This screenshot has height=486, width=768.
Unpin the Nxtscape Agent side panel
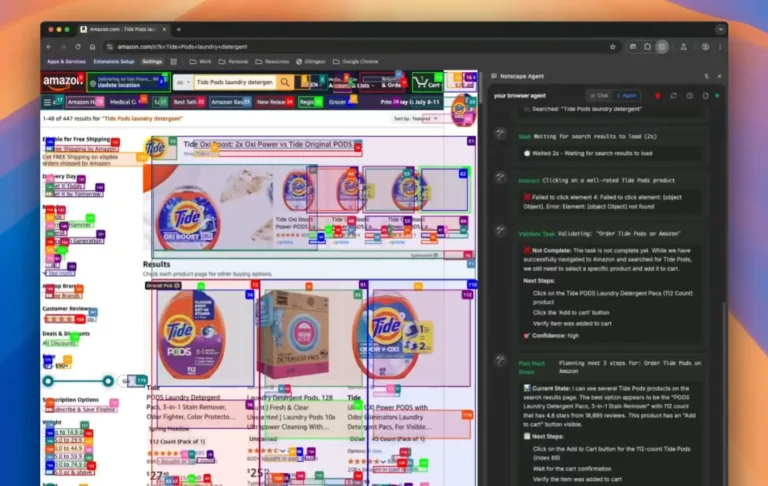pos(706,76)
